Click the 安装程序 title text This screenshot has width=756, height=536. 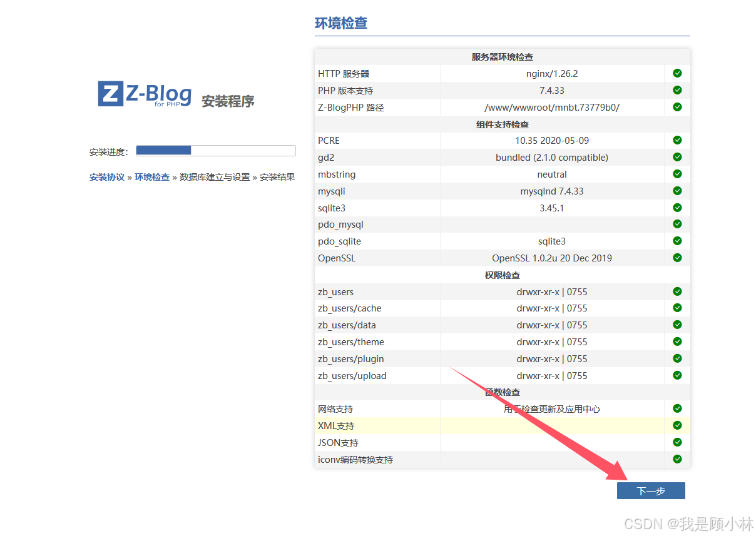(x=228, y=101)
